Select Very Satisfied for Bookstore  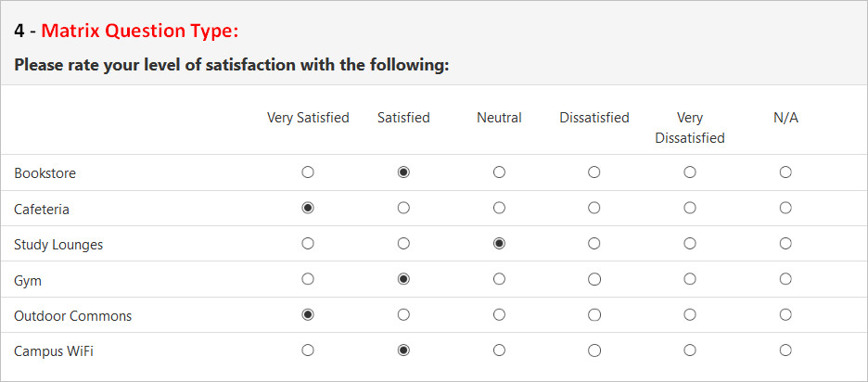point(308,172)
